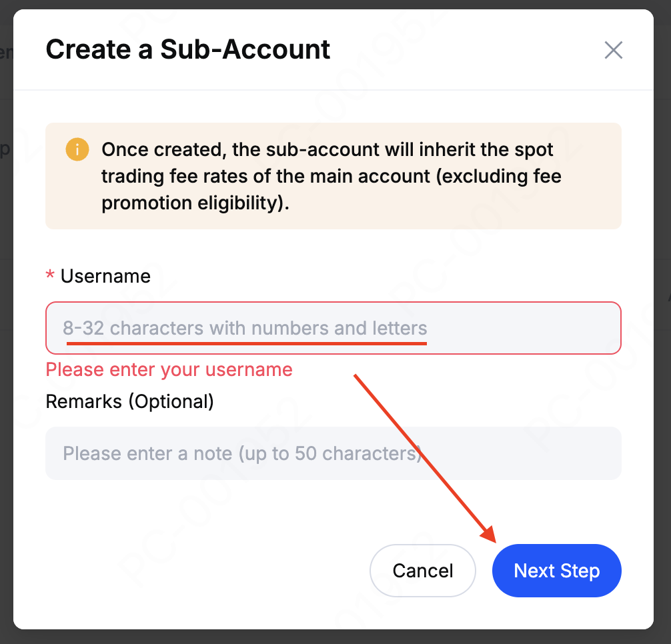Proceed with the Next Step button
Image resolution: width=671 pixels, height=644 pixels.
(556, 571)
